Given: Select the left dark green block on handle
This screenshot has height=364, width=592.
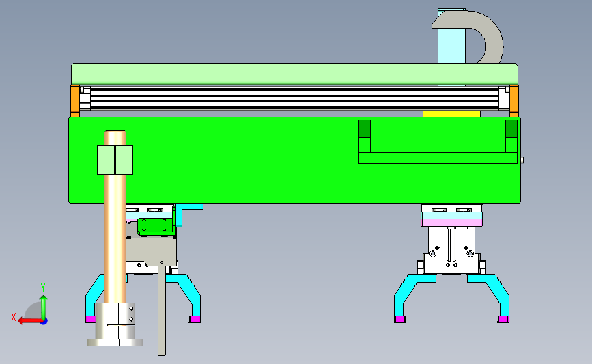Looking at the screenshot, I should pos(365,129).
